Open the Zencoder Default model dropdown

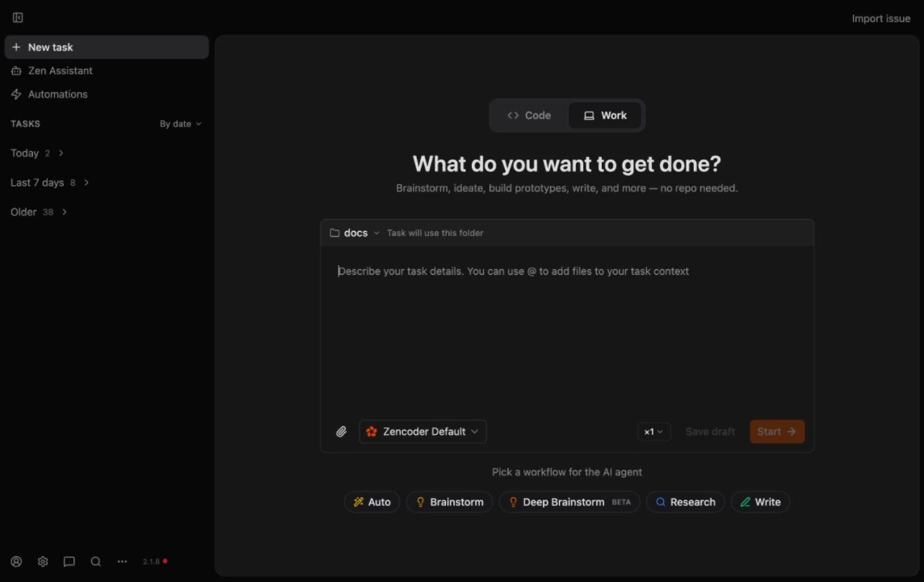[x=422, y=432]
